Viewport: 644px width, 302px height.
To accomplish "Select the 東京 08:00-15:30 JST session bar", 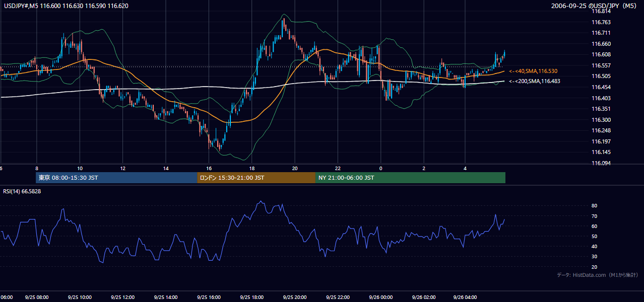I will pos(116,178).
